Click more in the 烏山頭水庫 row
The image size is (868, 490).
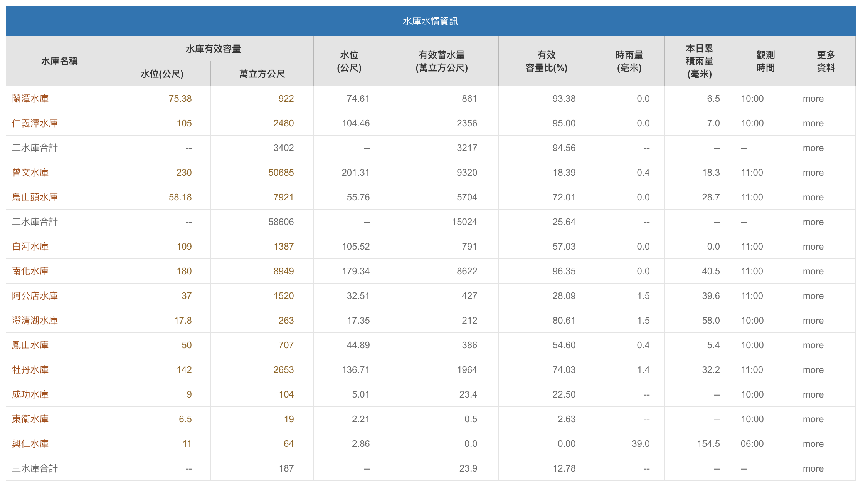813,197
